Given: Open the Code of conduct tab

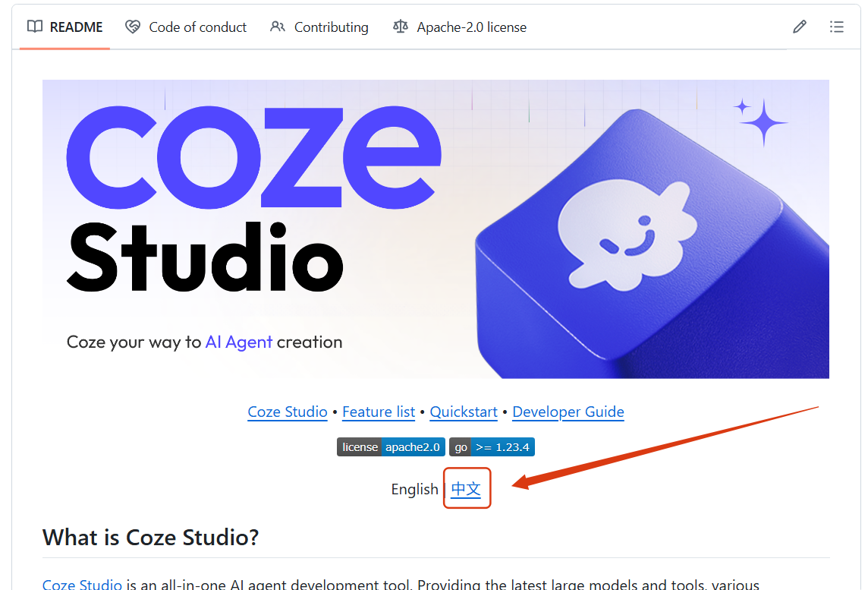Looking at the screenshot, I should [186, 27].
